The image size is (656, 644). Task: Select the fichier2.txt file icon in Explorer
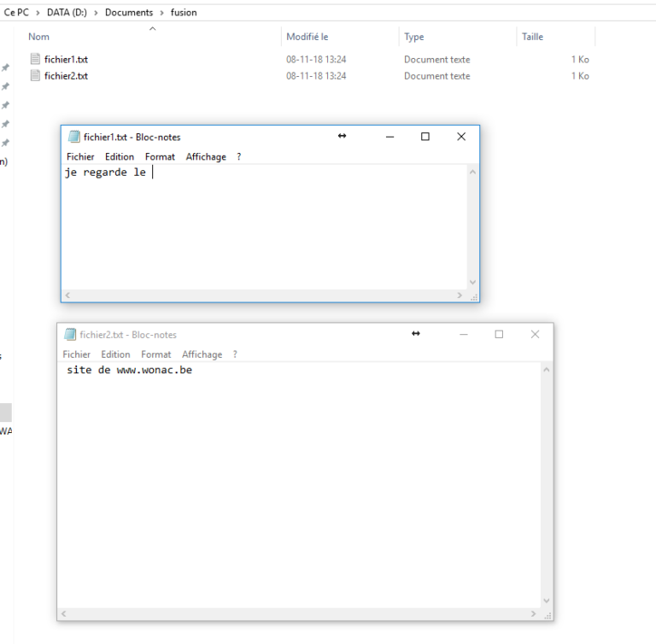point(35,76)
